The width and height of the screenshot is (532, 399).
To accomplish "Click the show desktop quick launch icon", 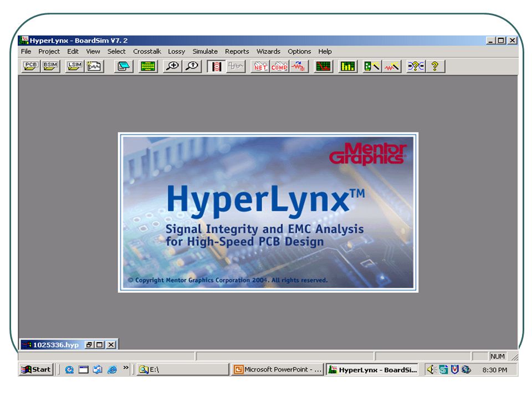I will click(x=84, y=370).
